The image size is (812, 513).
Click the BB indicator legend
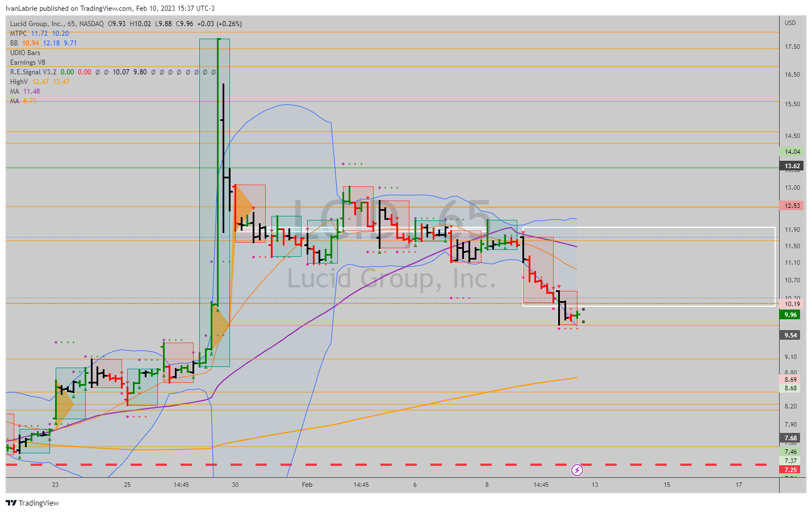(x=43, y=43)
